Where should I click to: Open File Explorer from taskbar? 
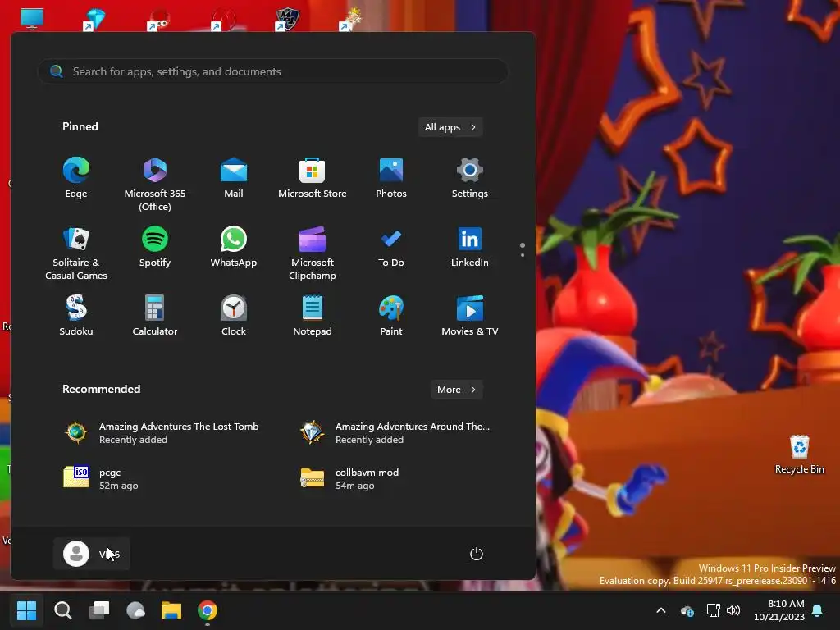(171, 610)
